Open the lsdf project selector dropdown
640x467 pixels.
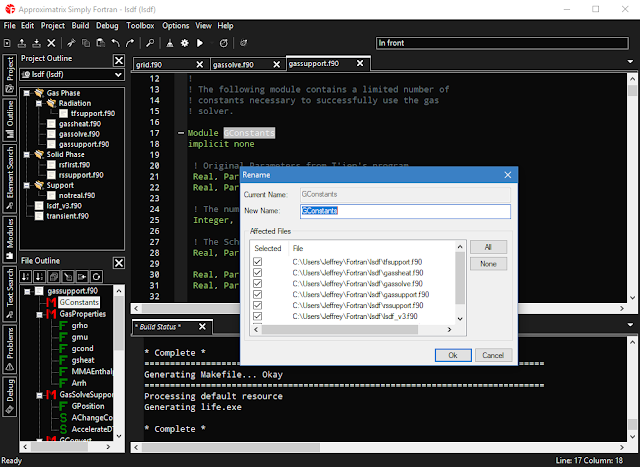click(72, 75)
